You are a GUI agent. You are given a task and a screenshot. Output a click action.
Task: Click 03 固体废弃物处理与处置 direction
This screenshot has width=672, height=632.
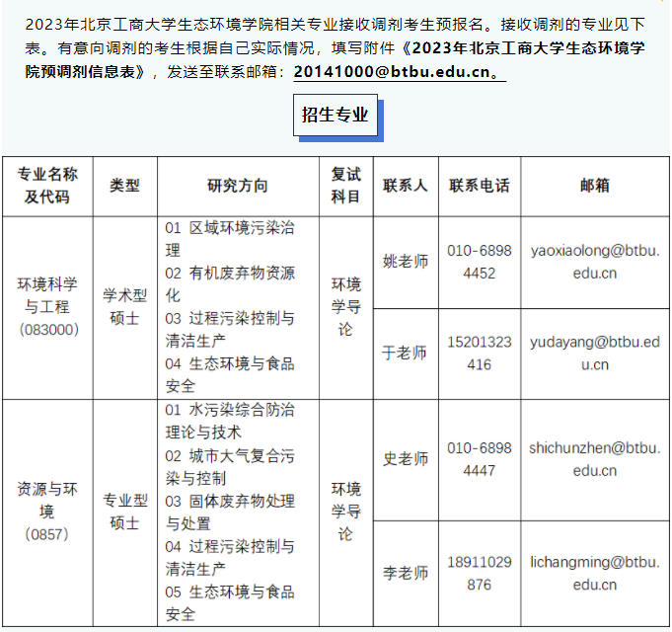[x=230, y=513]
